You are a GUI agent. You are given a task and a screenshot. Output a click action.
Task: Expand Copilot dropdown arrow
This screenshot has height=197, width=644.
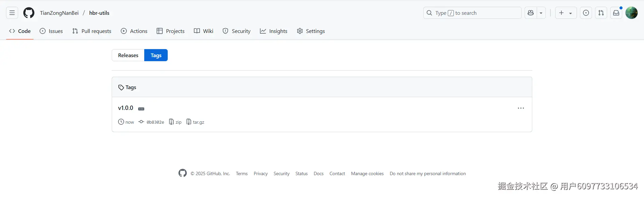click(x=541, y=13)
